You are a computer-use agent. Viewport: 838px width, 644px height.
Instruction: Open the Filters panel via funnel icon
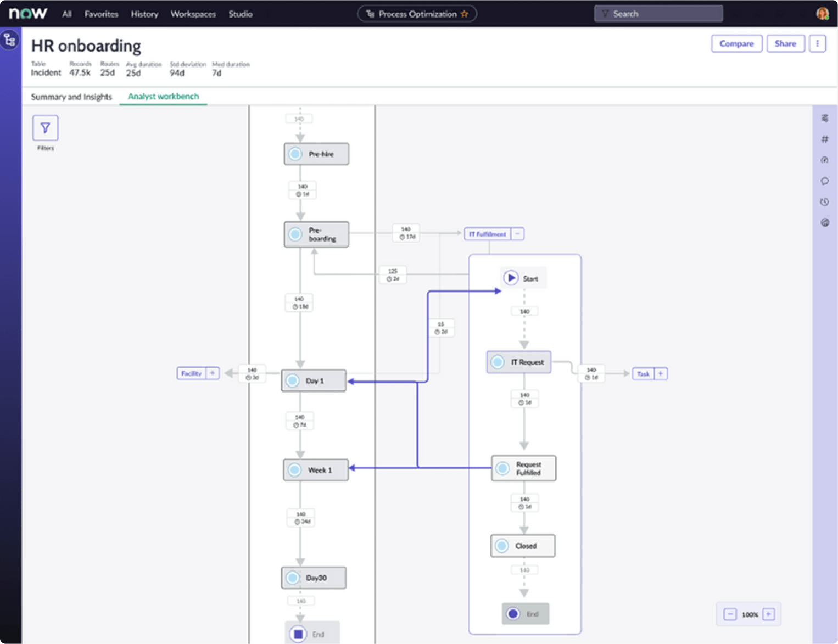pos(45,128)
